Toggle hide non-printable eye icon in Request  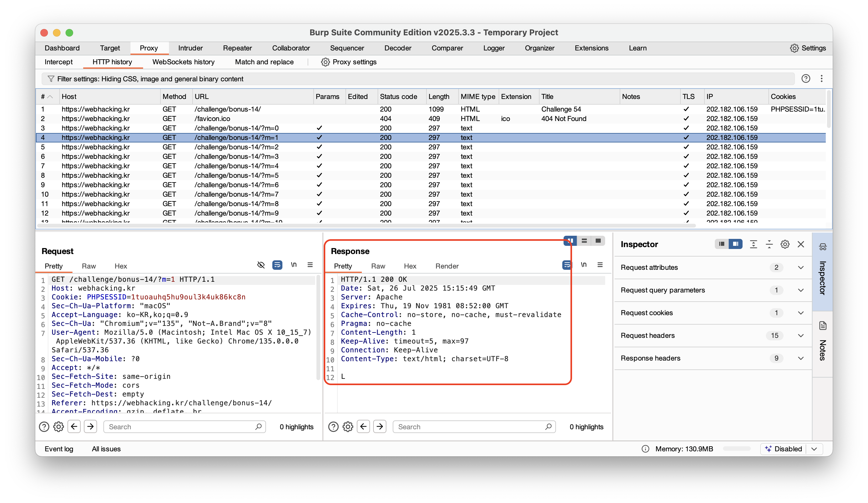pyautogui.click(x=261, y=265)
